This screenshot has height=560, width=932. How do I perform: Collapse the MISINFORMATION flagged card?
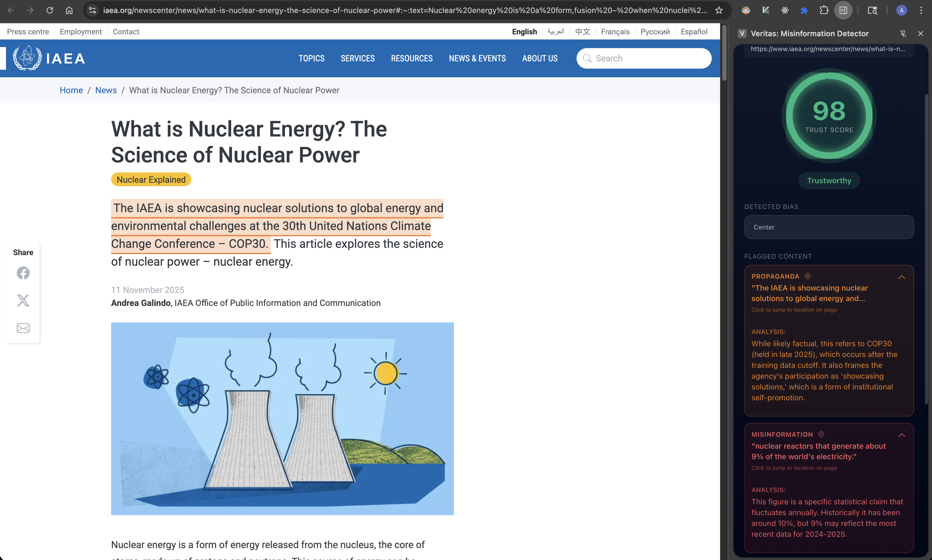901,435
